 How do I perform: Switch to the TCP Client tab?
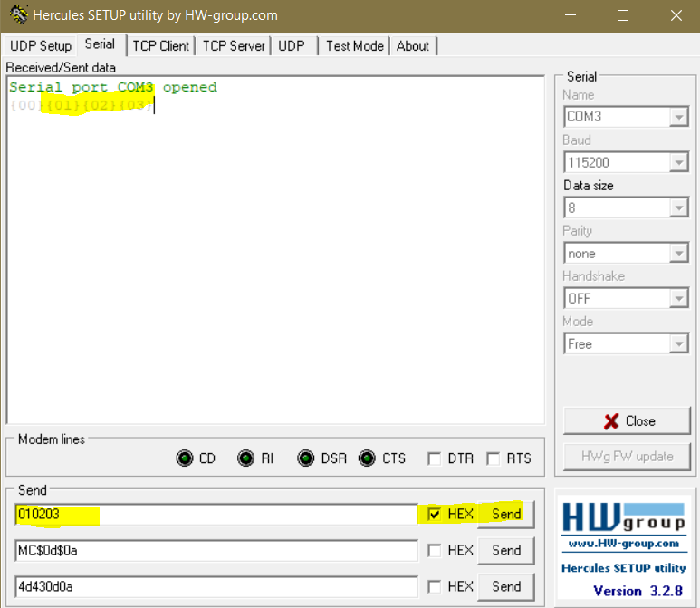pyautogui.click(x=160, y=46)
